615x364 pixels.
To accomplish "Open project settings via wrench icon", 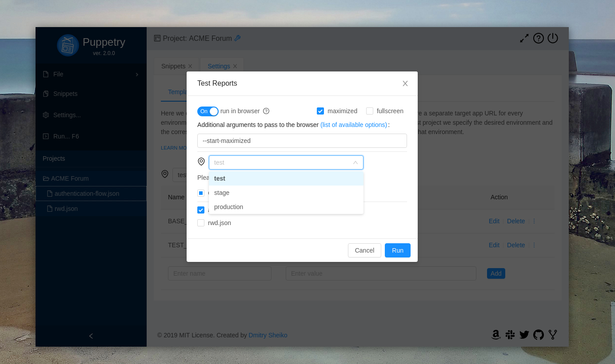I will tap(237, 38).
